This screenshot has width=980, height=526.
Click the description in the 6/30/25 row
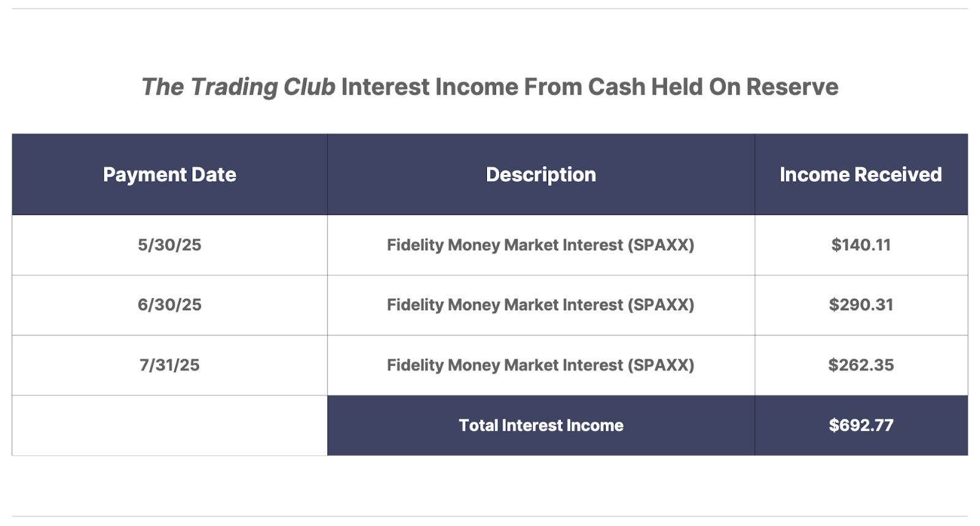point(541,305)
